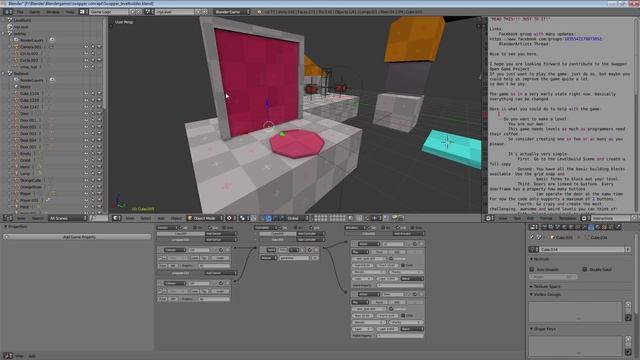Hide OrangeCube with its eye icon
Viewport: 640px width, 360px height.
[x=86, y=180]
